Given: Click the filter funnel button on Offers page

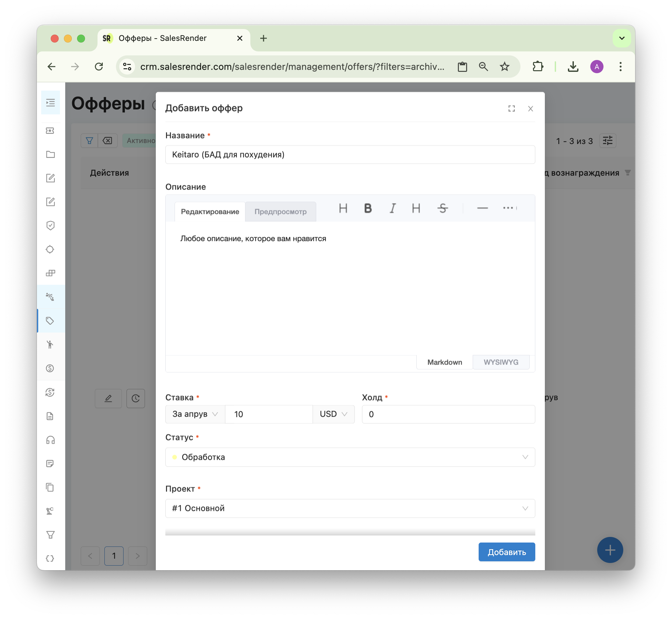Looking at the screenshot, I should tap(89, 141).
